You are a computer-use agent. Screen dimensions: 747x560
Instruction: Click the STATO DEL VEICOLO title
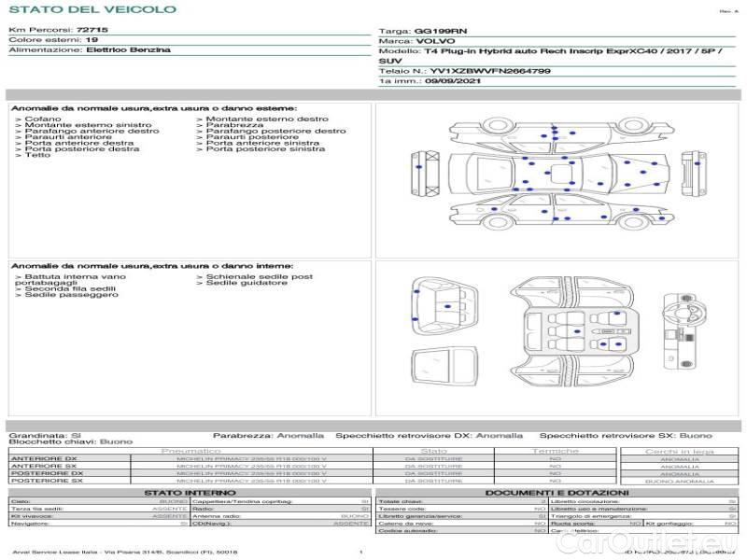click(x=92, y=9)
